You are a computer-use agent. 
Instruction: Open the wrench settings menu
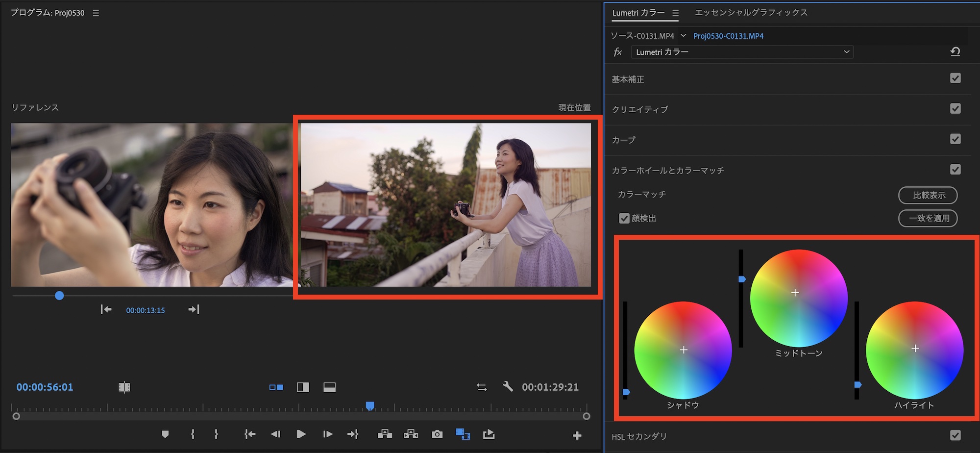pyautogui.click(x=508, y=387)
